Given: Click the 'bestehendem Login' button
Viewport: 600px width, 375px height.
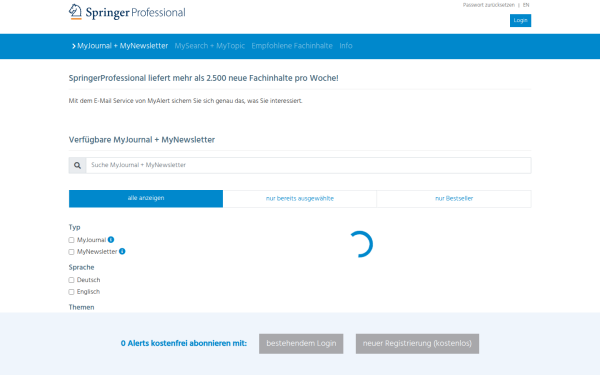Looking at the screenshot, I should click(x=301, y=344).
